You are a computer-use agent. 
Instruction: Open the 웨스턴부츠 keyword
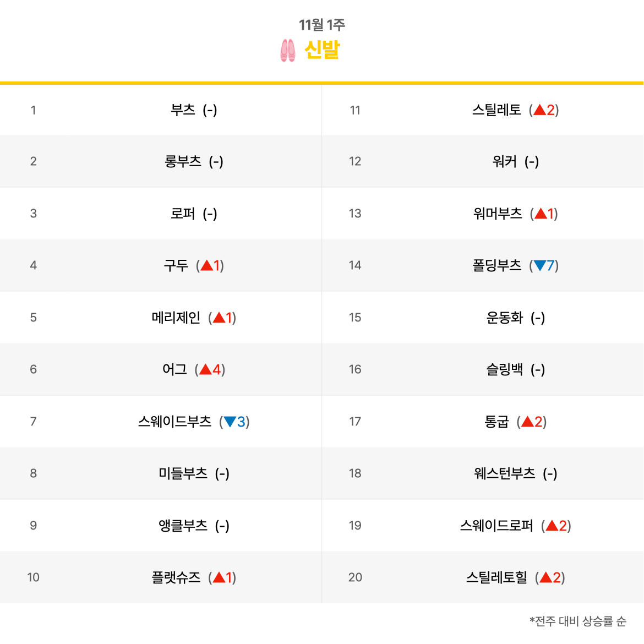[x=505, y=473]
